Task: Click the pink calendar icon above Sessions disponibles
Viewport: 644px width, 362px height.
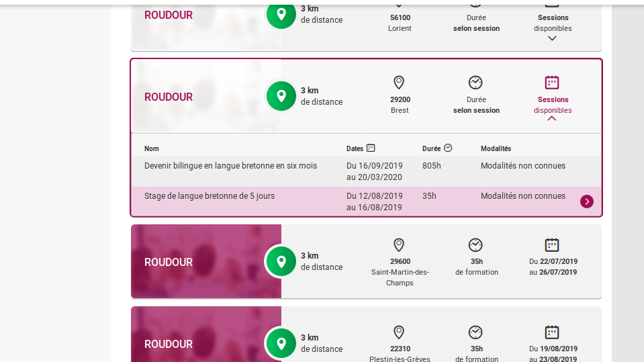Action: pos(551,83)
